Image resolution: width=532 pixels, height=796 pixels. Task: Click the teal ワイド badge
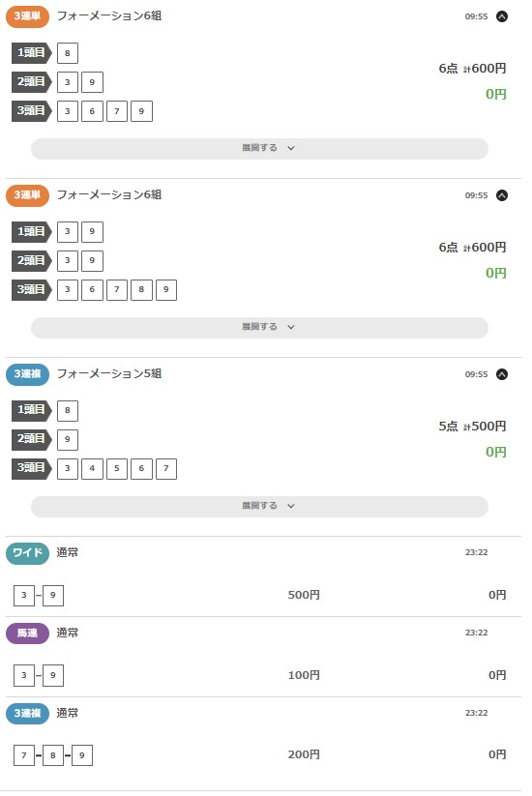coord(27,553)
